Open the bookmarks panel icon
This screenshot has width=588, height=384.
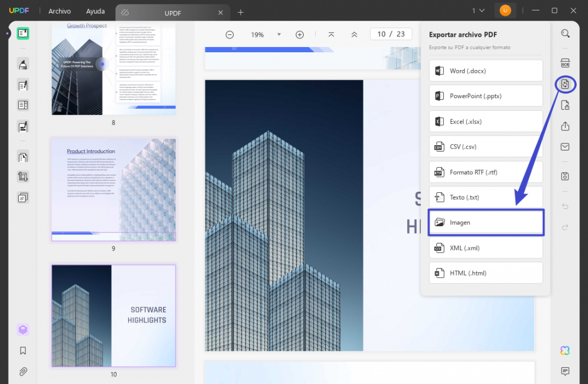(23, 350)
